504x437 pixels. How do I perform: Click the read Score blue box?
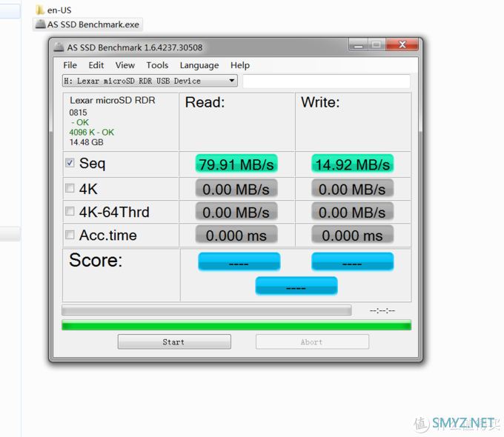(x=239, y=261)
